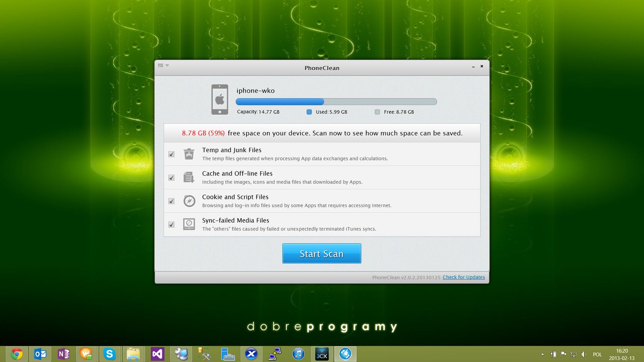Open the blue X application from the taskbar

tap(251, 354)
